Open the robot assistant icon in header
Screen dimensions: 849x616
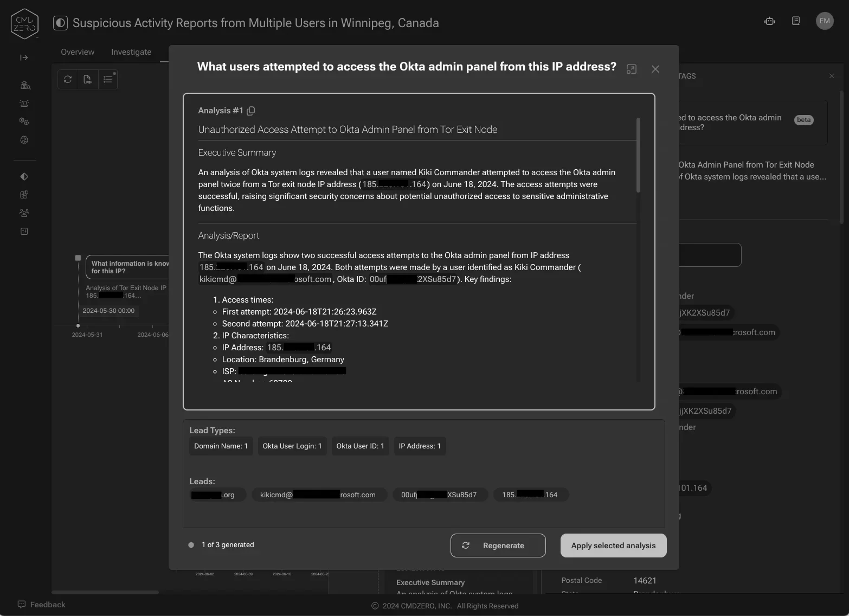pyautogui.click(x=769, y=21)
